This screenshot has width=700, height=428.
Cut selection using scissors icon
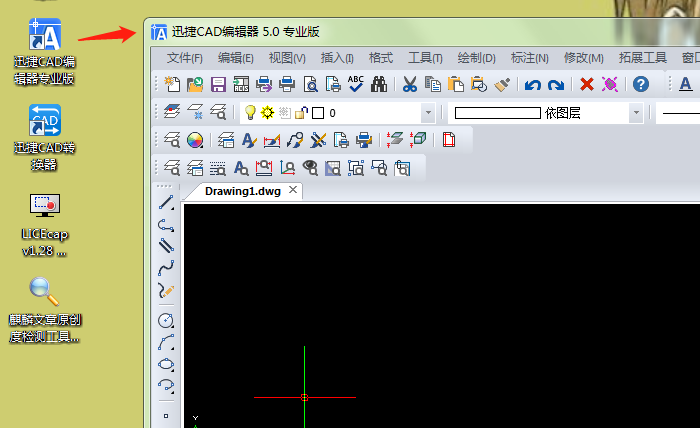pyautogui.click(x=409, y=84)
